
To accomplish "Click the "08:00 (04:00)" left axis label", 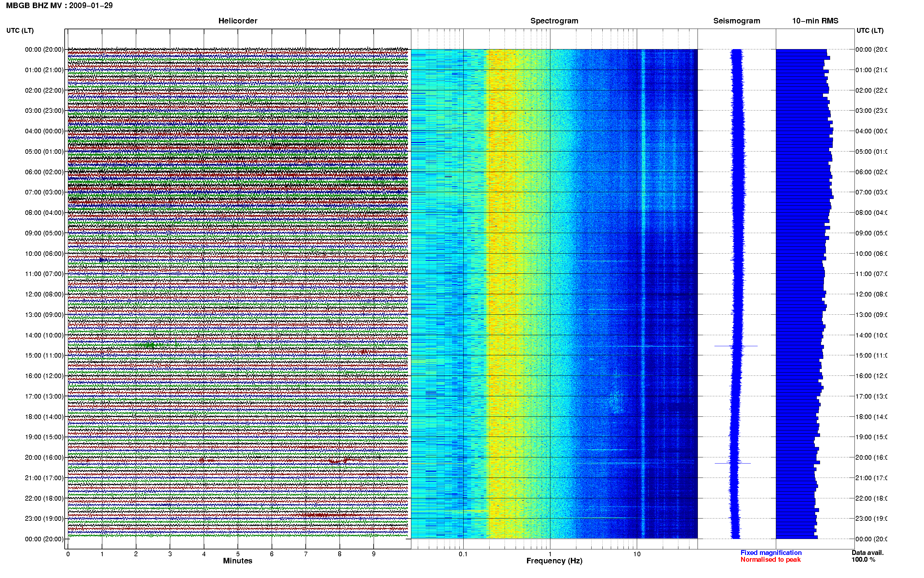I will click(x=44, y=213).
